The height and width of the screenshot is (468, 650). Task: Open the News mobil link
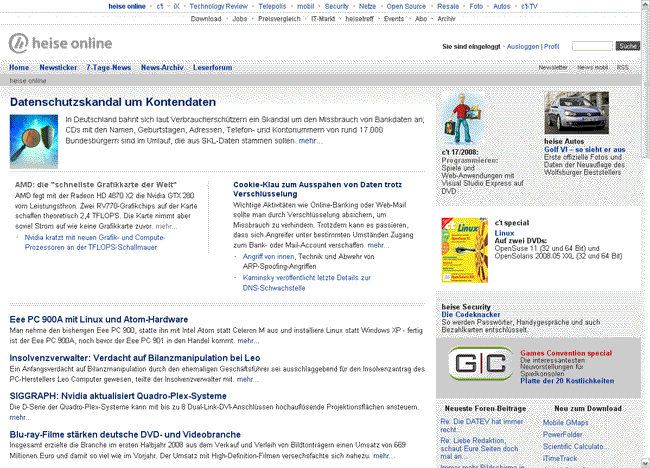tap(592, 67)
